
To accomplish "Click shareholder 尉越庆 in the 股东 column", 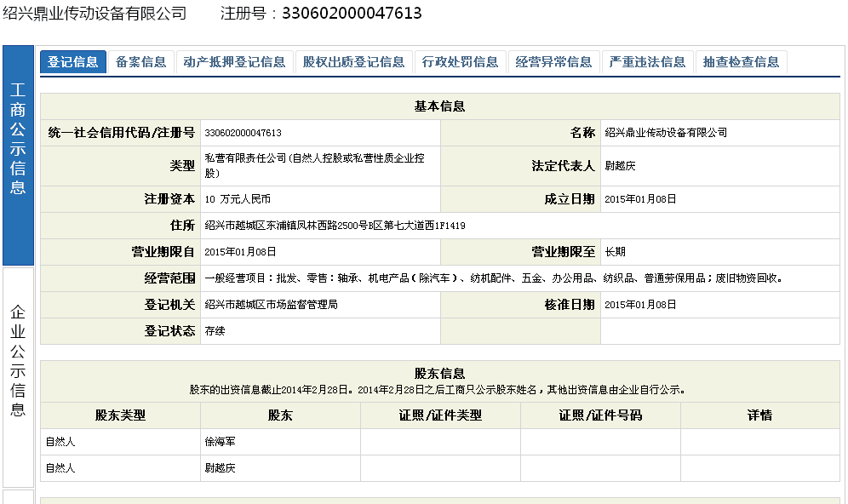I will tap(220, 469).
